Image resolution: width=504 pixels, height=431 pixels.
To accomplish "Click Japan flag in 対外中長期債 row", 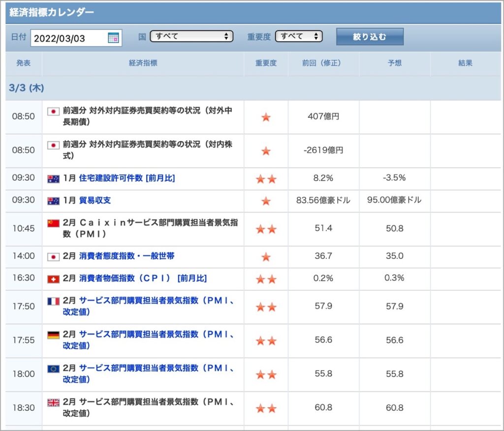I will pos(53,112).
